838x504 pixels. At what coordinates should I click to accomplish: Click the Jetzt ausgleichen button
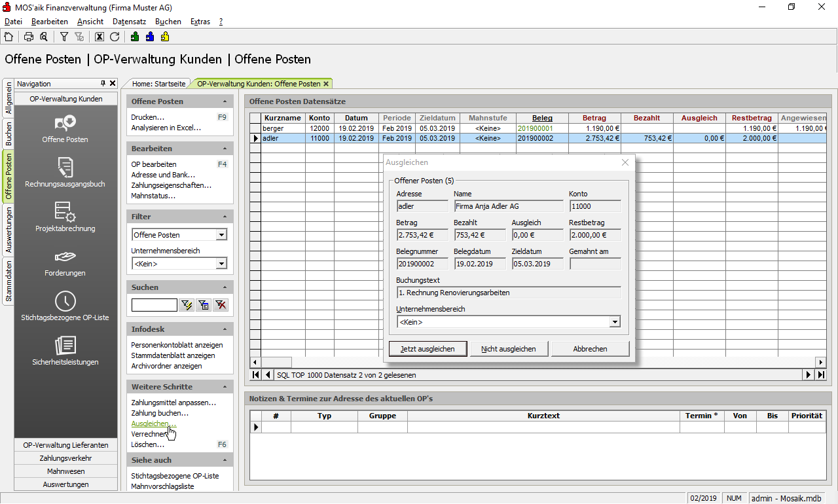[428, 349]
